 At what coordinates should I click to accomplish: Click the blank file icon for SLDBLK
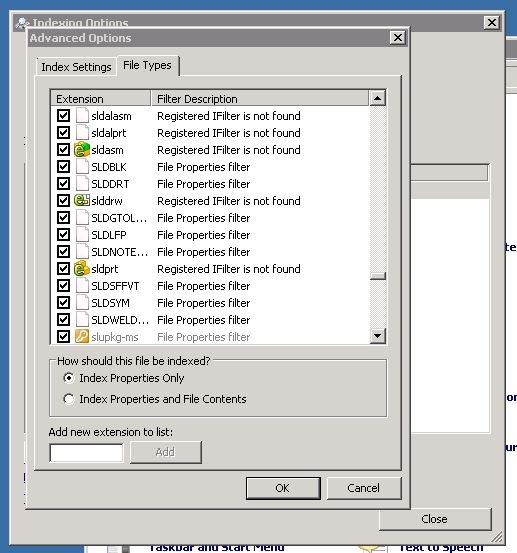point(82,166)
